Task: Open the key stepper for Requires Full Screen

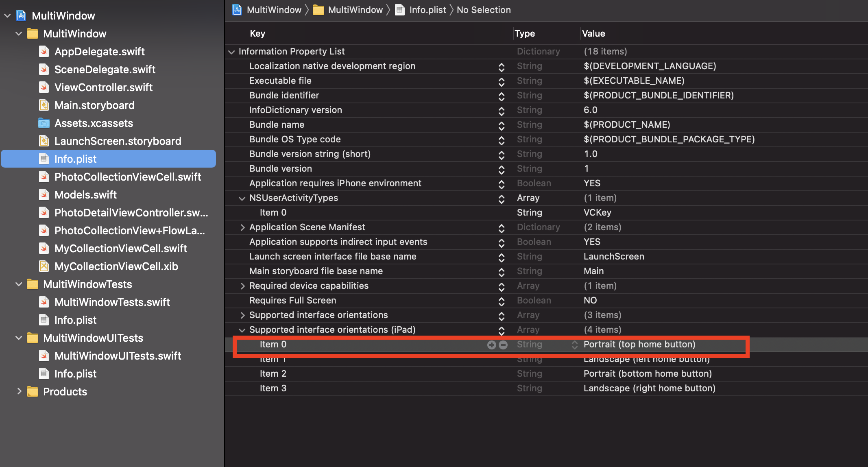Action: click(x=501, y=301)
